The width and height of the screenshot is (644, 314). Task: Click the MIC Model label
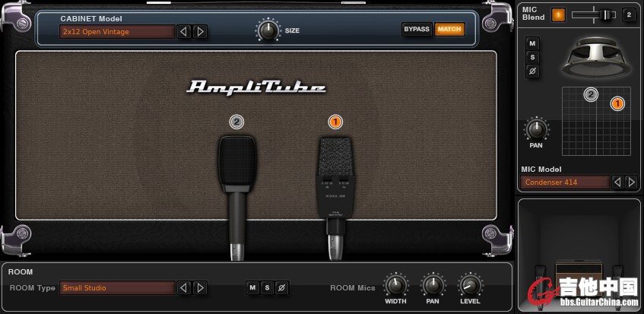tap(541, 169)
